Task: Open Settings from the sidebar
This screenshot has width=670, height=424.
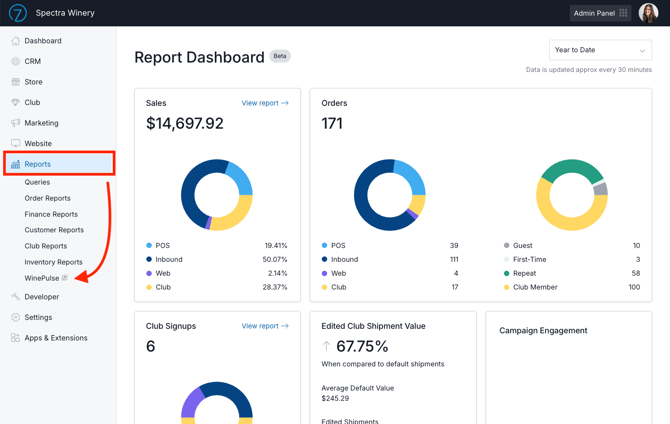Action: coord(38,317)
